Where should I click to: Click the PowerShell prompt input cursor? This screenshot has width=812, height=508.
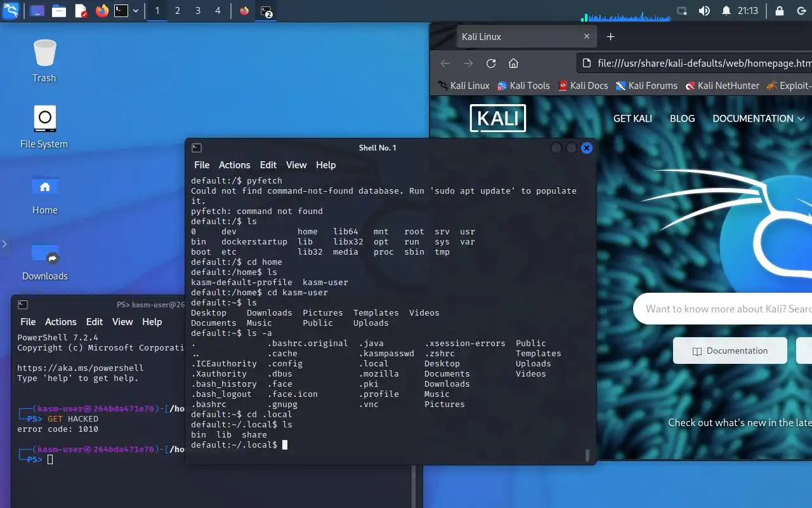[x=50, y=460]
